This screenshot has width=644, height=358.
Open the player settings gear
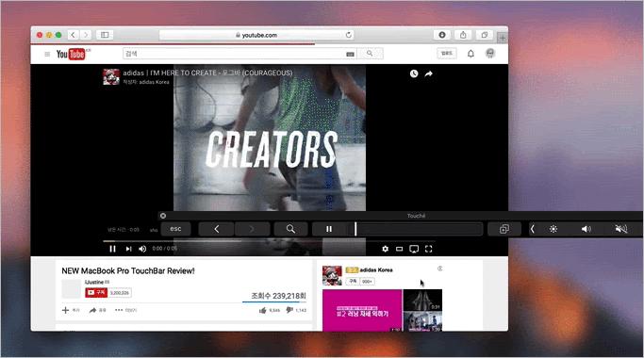(385, 249)
